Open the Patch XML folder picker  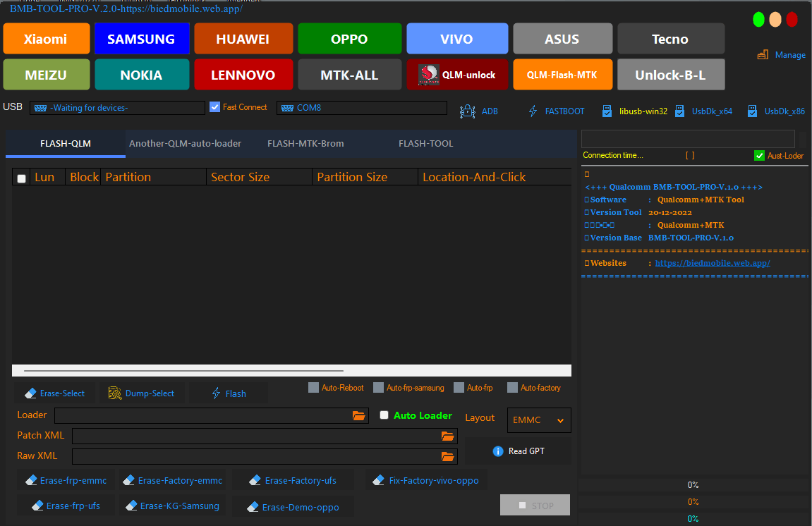coord(447,436)
